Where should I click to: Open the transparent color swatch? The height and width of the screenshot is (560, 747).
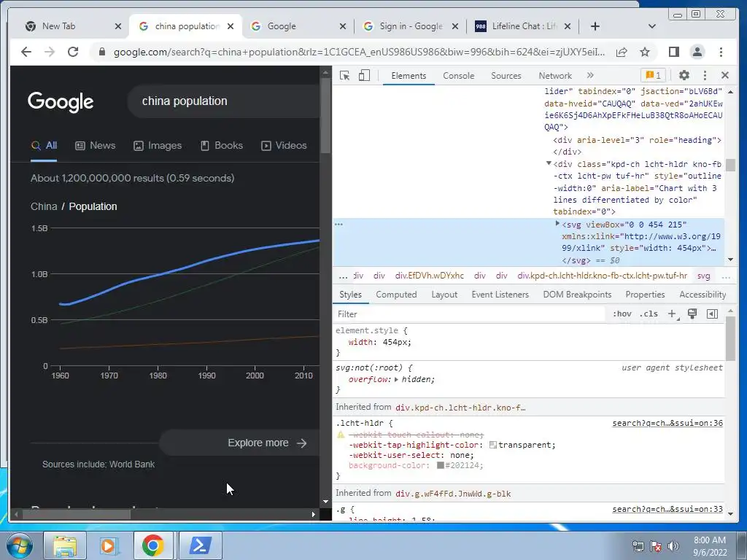493,445
